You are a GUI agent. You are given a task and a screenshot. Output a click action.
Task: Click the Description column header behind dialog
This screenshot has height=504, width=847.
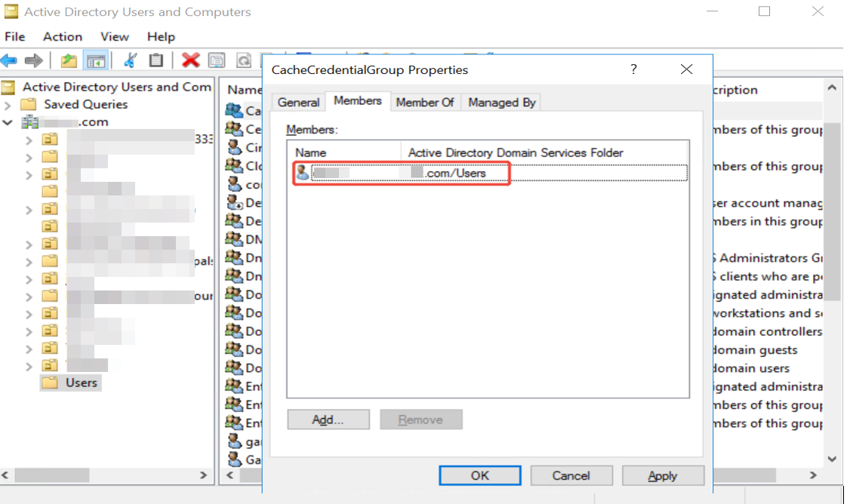(735, 90)
